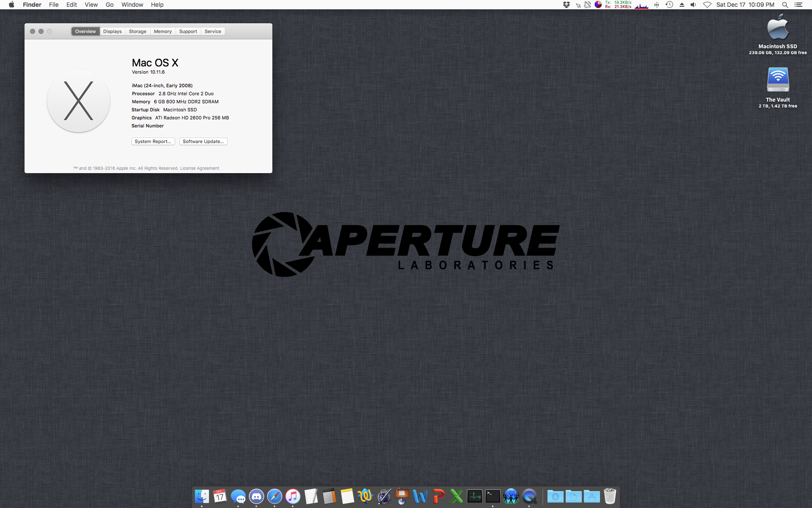Open the Messages app in Dock
The height and width of the screenshot is (508, 812).
click(x=238, y=496)
